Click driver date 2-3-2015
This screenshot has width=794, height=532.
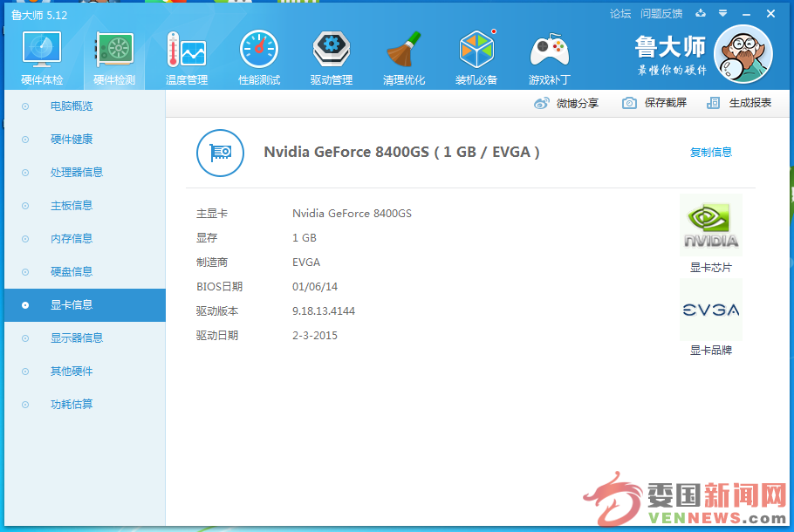(314, 336)
